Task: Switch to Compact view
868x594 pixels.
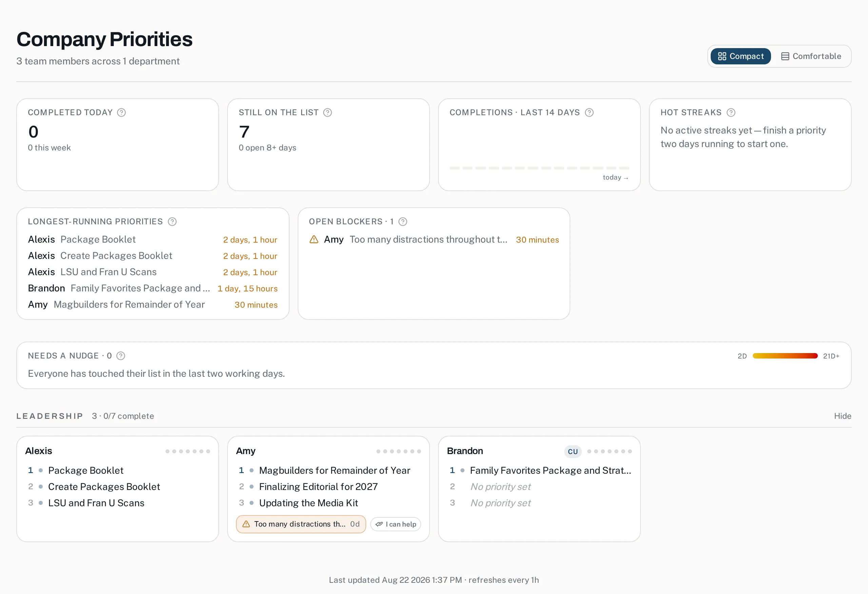Action: (741, 56)
